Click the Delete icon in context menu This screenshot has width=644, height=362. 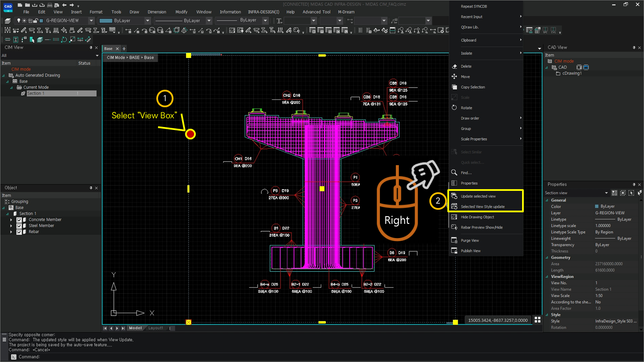454,66
